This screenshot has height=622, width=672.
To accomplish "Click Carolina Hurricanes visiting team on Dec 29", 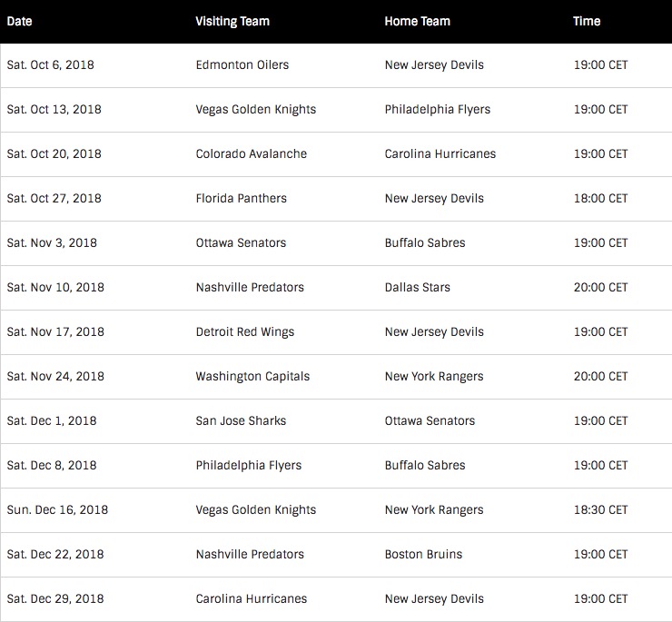I will (x=252, y=599).
